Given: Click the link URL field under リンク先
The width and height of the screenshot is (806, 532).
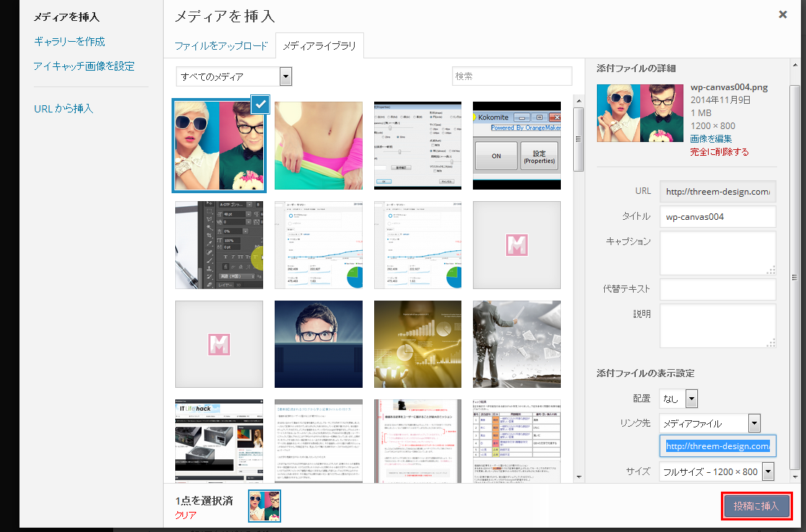Looking at the screenshot, I should point(717,445).
